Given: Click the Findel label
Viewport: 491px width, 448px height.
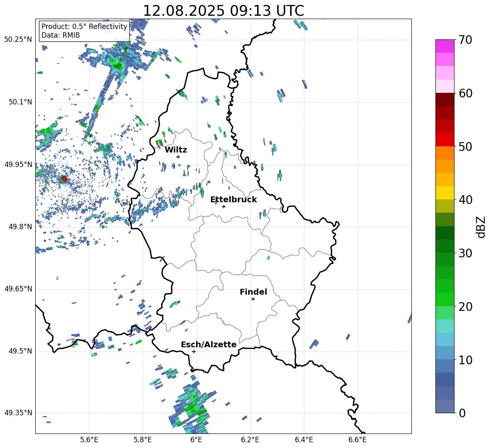Looking at the screenshot, I should [253, 292].
